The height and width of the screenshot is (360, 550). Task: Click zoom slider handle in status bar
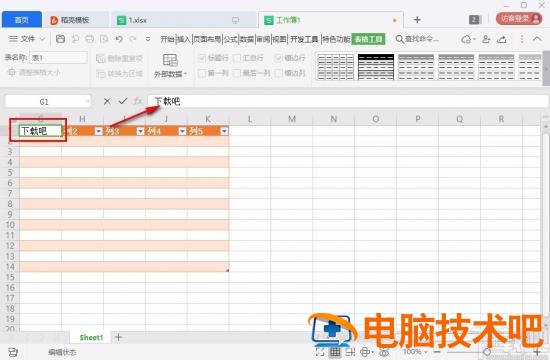click(487, 352)
